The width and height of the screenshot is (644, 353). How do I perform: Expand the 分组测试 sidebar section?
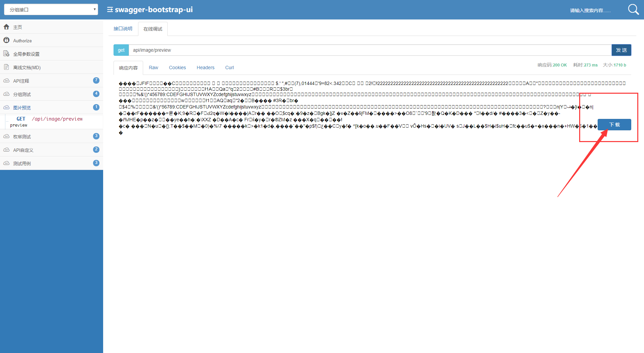(x=22, y=94)
